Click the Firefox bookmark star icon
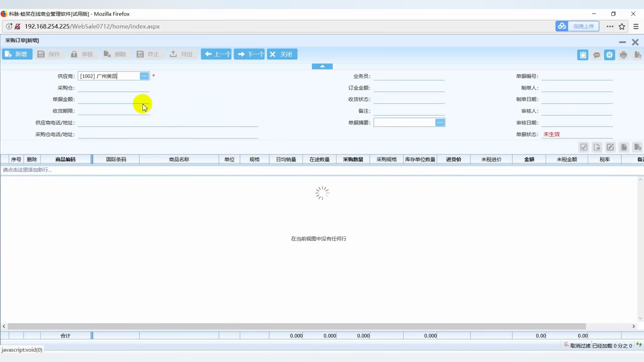 (622, 26)
